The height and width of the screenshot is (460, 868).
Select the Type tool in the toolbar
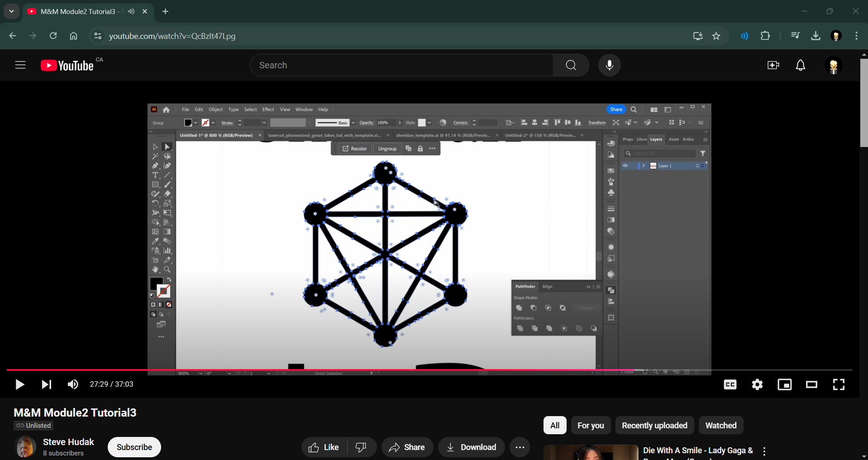point(155,175)
